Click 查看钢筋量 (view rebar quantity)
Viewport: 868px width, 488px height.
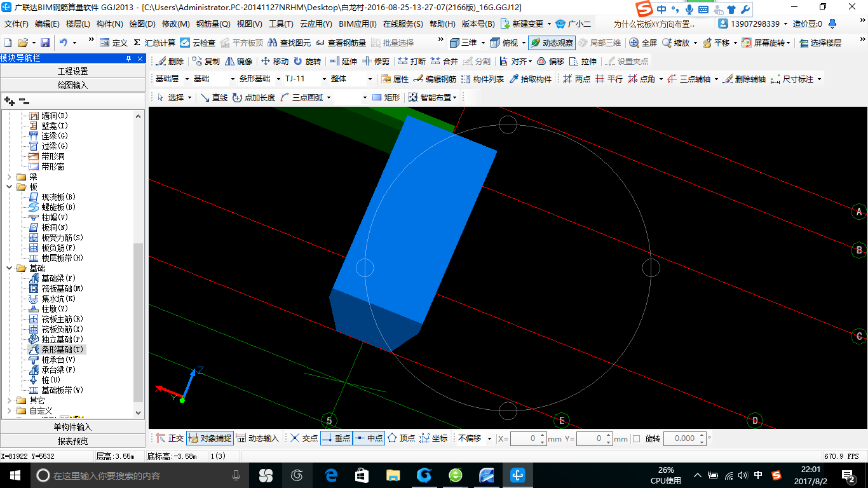tap(341, 43)
